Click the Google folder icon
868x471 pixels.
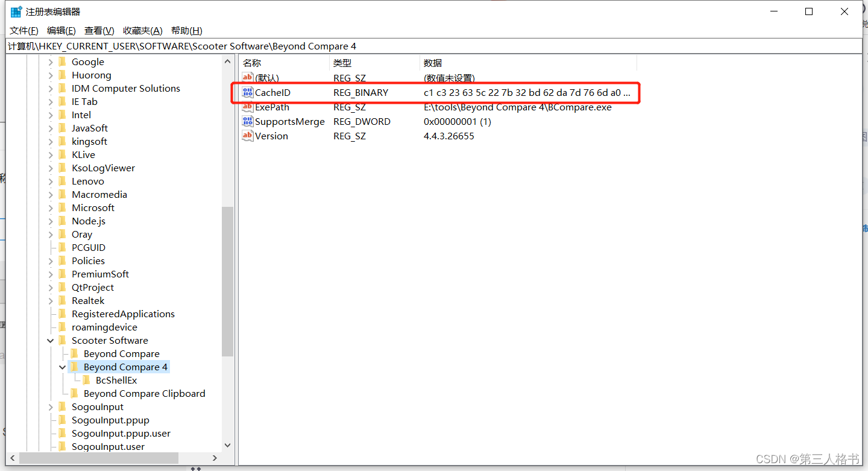tap(63, 62)
